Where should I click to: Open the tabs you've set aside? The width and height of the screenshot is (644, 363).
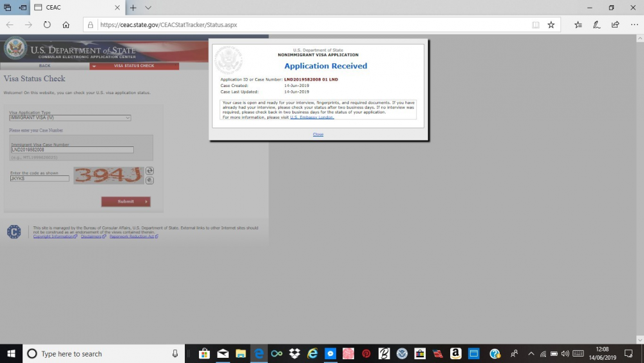7,7
